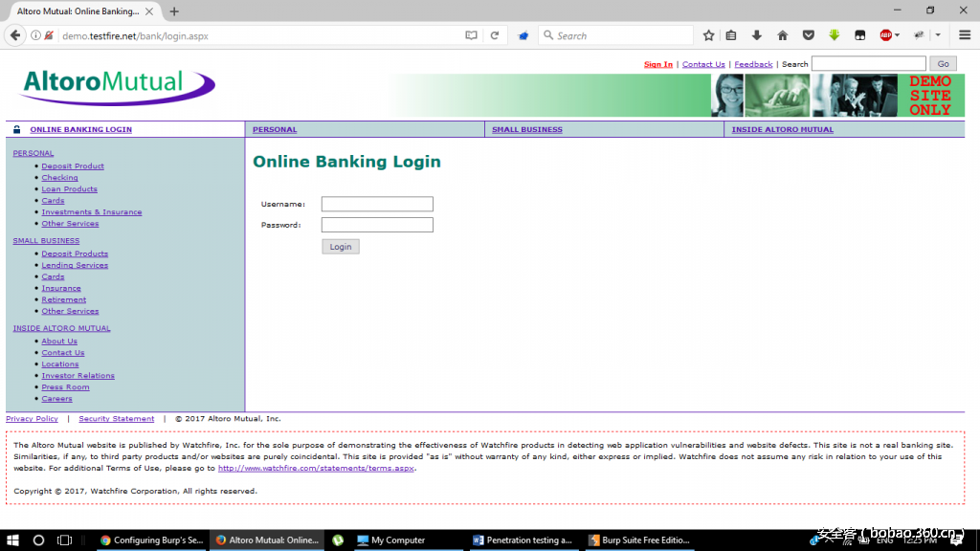
Task: Bookmark this page with the star icon
Action: tap(708, 34)
